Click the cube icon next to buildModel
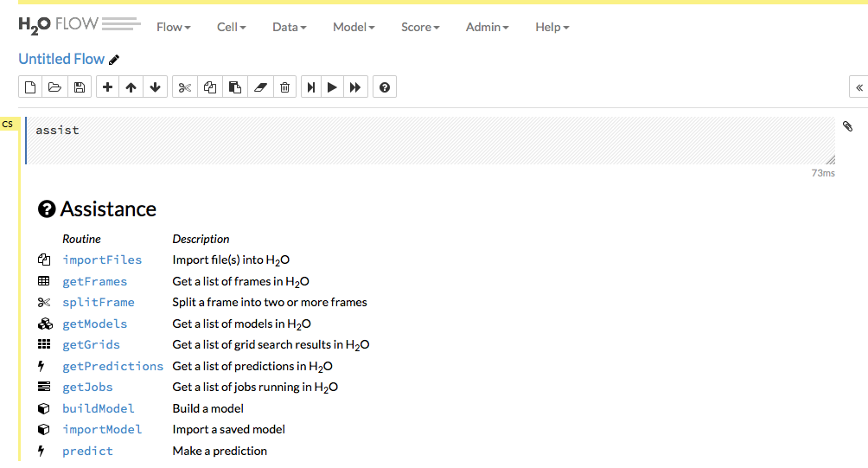 (x=44, y=408)
